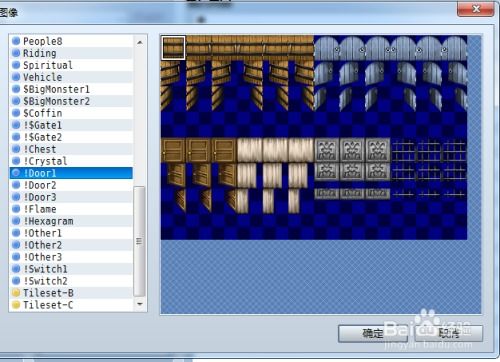This screenshot has height=362, width=500.
Task: Select the $BigMonster1 graphic entry
Action: (x=71, y=89)
